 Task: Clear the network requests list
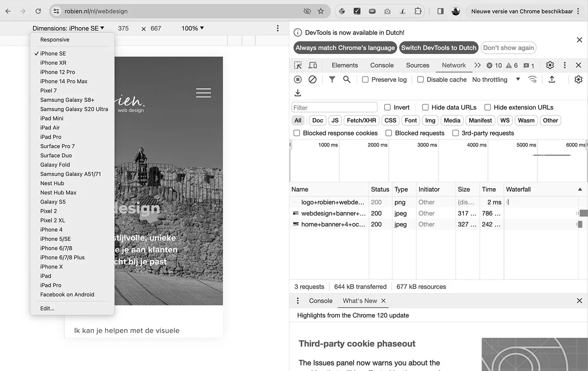click(312, 80)
